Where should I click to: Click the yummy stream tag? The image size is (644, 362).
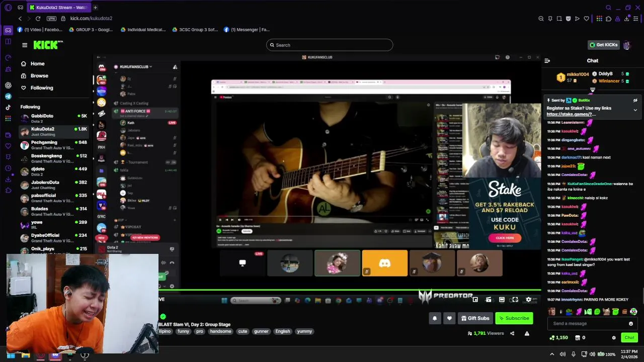tap(304, 331)
